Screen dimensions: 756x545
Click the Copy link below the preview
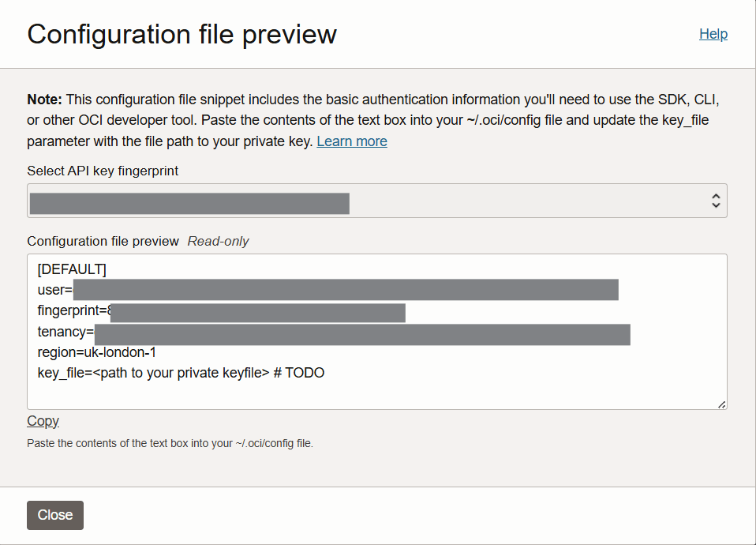point(42,420)
